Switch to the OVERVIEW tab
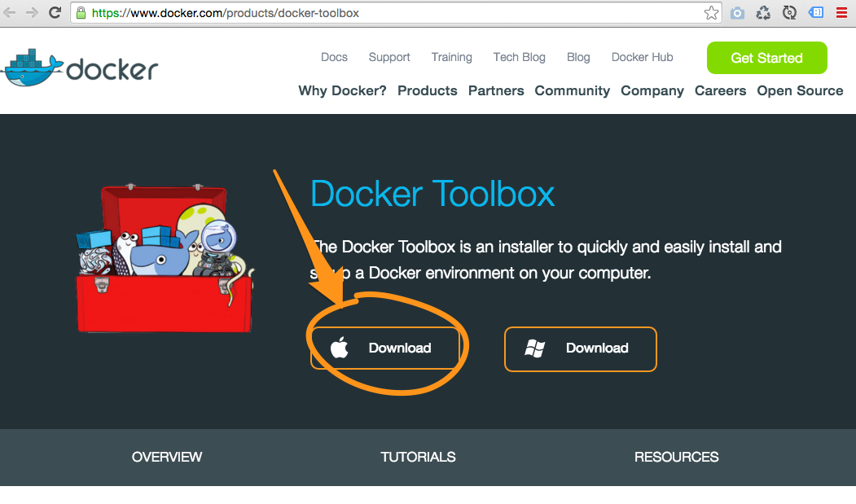Image resolution: width=856 pixels, height=504 pixels. tap(166, 457)
